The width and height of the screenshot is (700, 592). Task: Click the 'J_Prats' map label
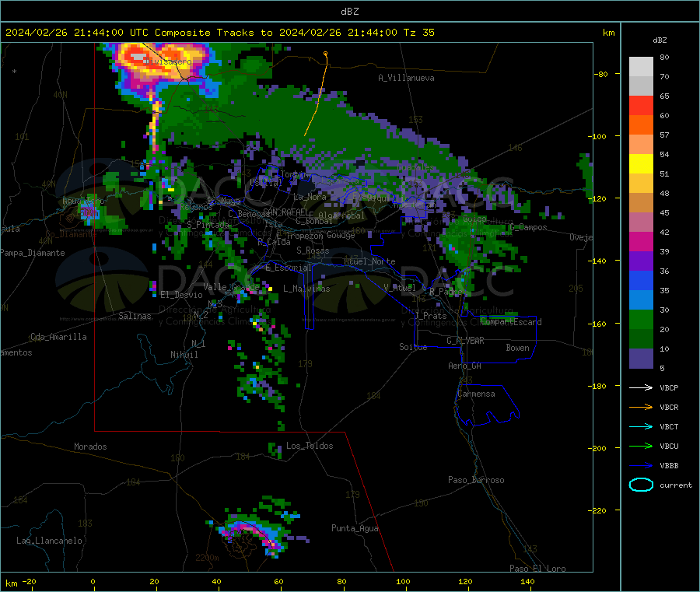[430, 316]
